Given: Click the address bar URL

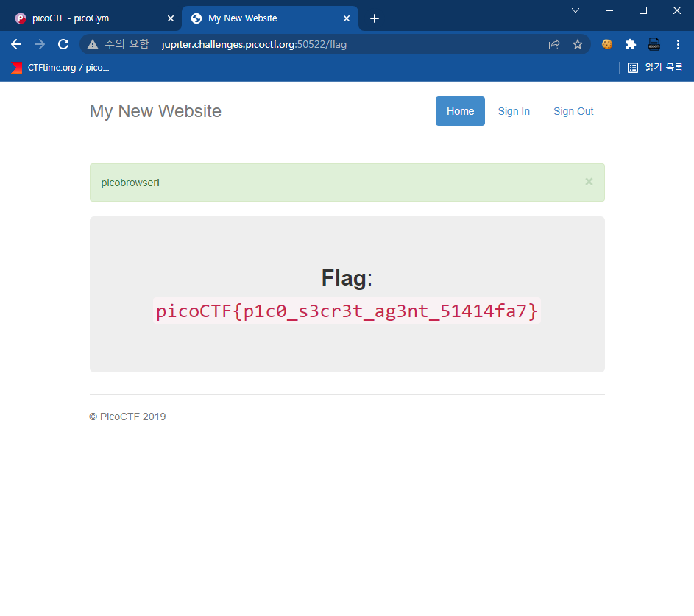Looking at the screenshot, I should coord(254,44).
